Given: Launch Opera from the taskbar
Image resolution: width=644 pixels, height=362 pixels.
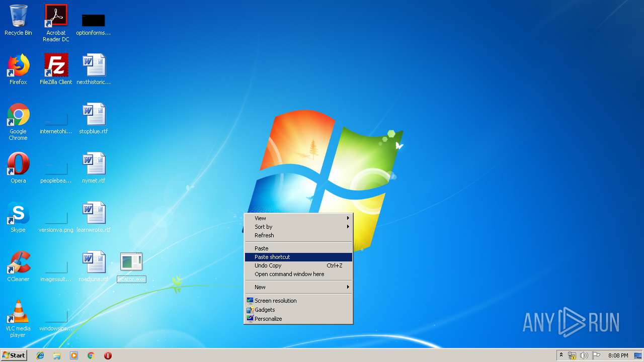Looking at the screenshot, I should tap(108, 355).
